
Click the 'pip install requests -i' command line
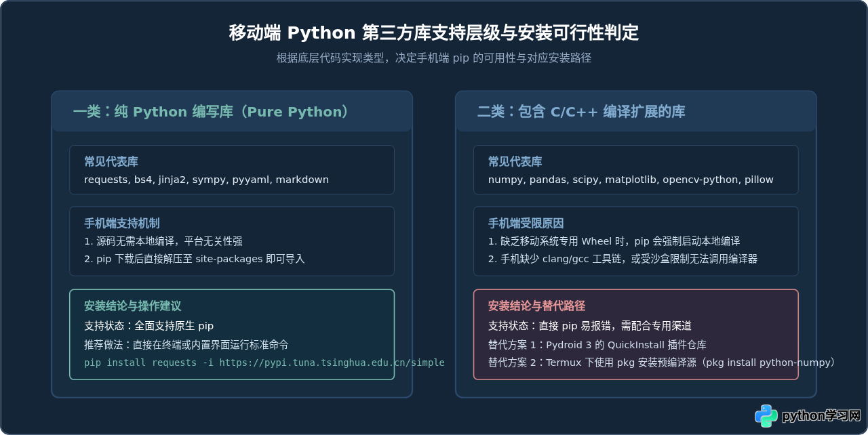point(264,362)
